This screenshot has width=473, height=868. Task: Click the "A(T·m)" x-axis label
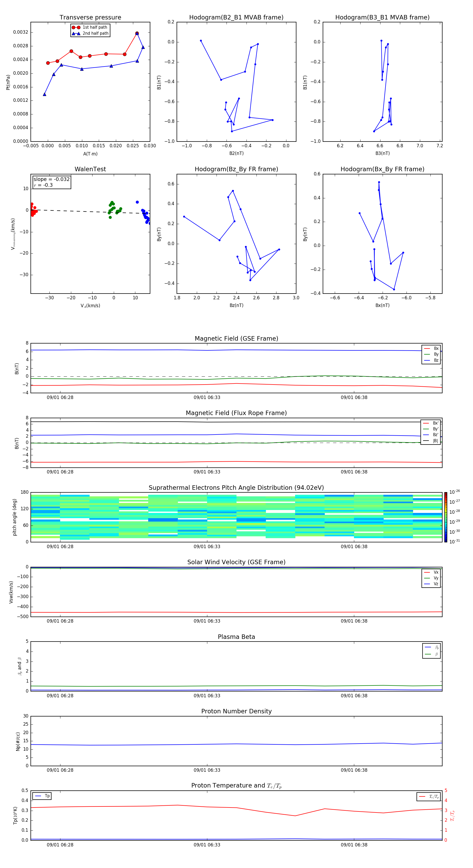click(x=90, y=154)
